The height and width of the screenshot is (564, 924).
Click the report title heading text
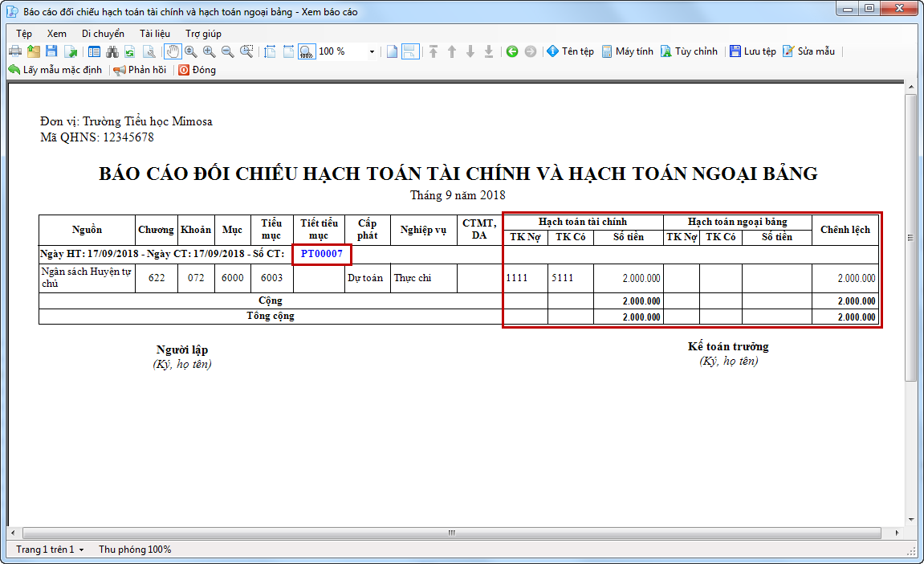(458, 174)
